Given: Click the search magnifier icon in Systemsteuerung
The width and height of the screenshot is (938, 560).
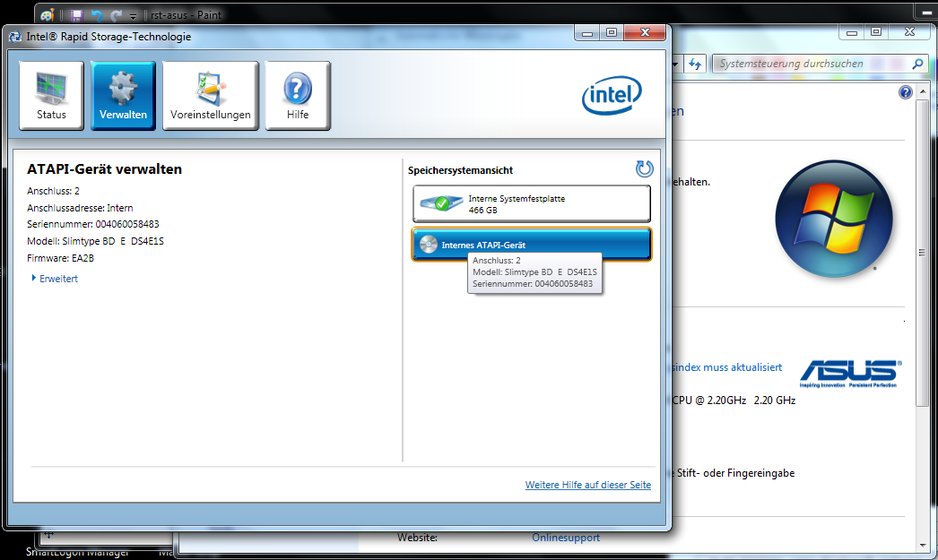Looking at the screenshot, I should (x=917, y=64).
